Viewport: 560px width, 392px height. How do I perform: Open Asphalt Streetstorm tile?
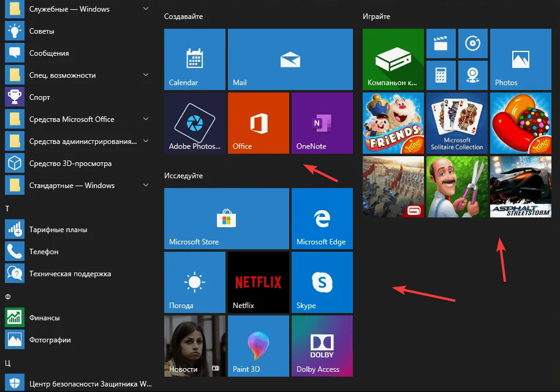(521, 187)
